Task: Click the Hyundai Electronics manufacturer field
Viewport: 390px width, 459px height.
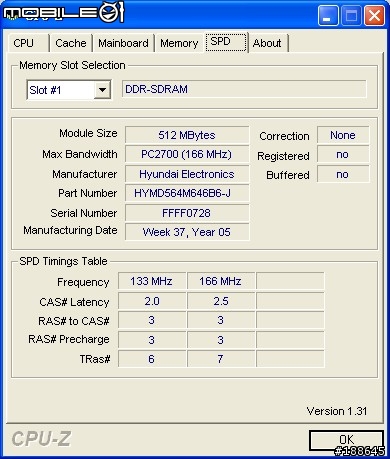Action: click(x=187, y=174)
